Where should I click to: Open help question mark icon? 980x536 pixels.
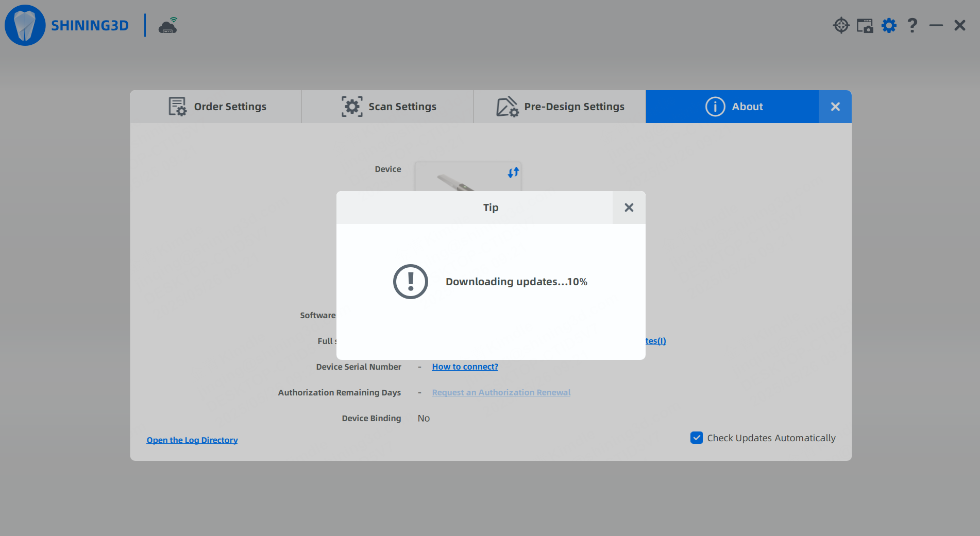pyautogui.click(x=912, y=25)
